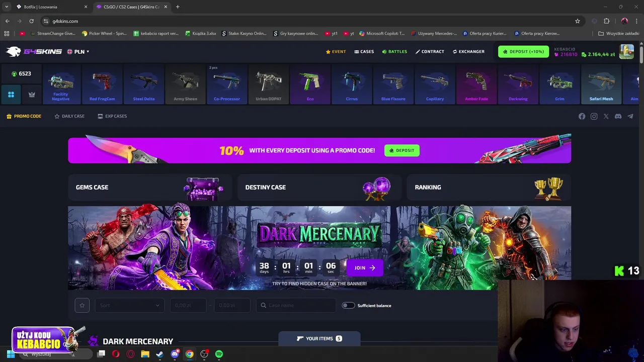Open the Picker Wheel bookmark

[x=105, y=34]
